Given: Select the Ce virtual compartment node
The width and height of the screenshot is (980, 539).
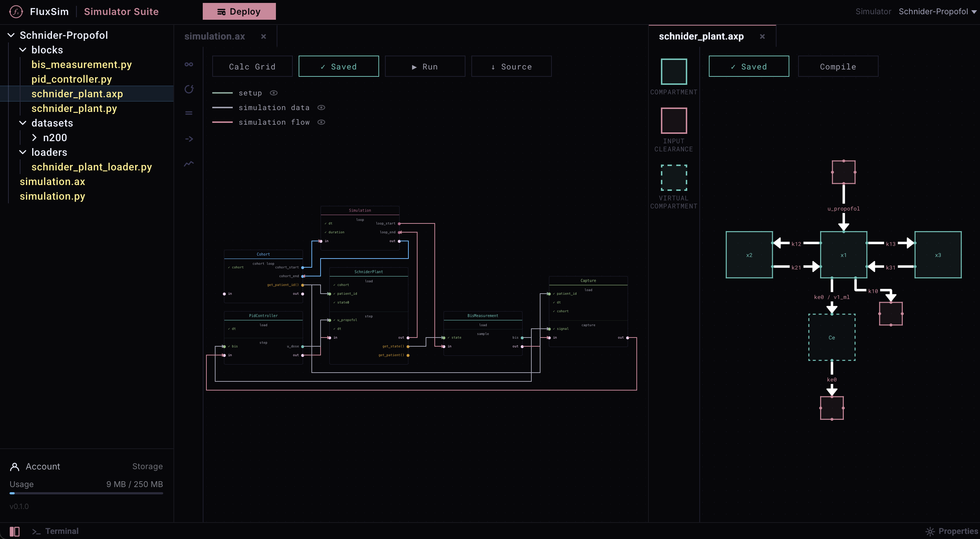Looking at the screenshot, I should pyautogui.click(x=832, y=337).
